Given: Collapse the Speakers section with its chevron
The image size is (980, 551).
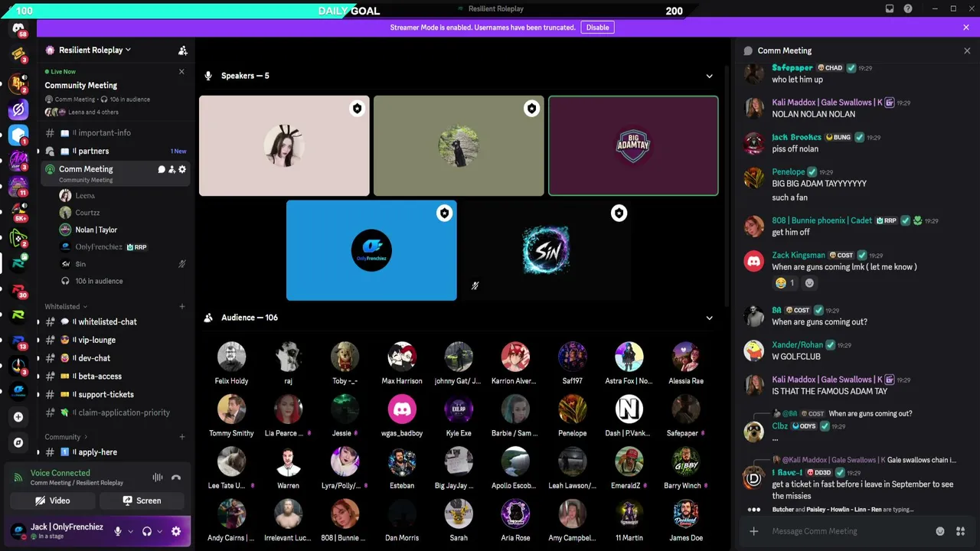Looking at the screenshot, I should tap(709, 76).
